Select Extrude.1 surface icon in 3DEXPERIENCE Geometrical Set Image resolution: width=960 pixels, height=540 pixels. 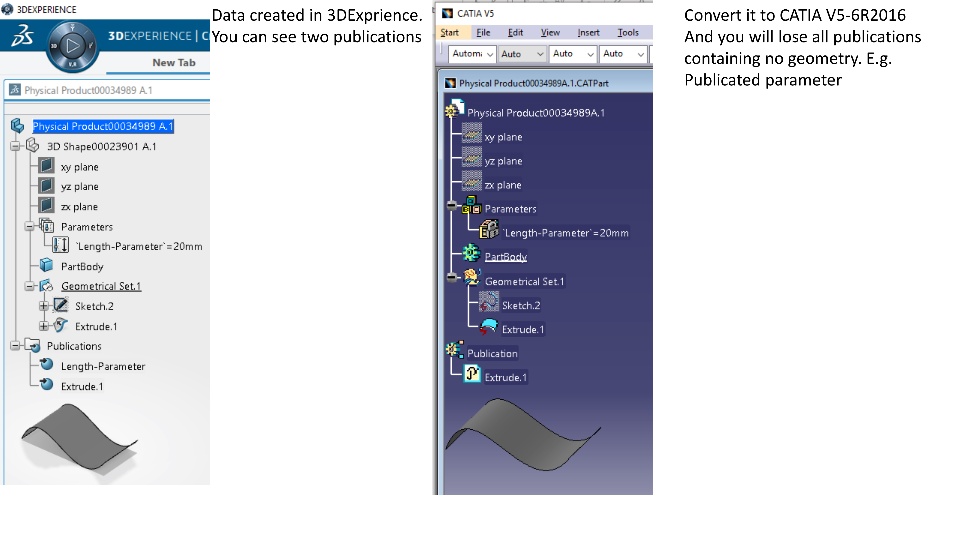tap(61, 325)
